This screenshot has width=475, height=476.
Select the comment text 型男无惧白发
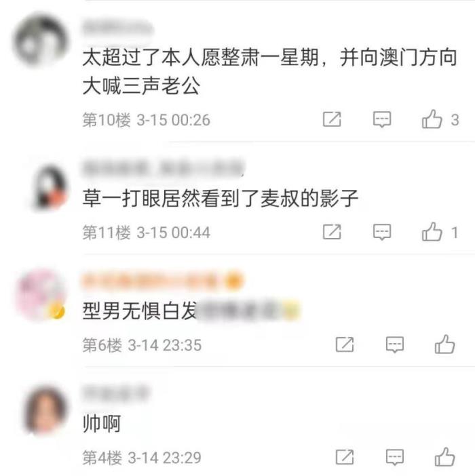pos(140,311)
